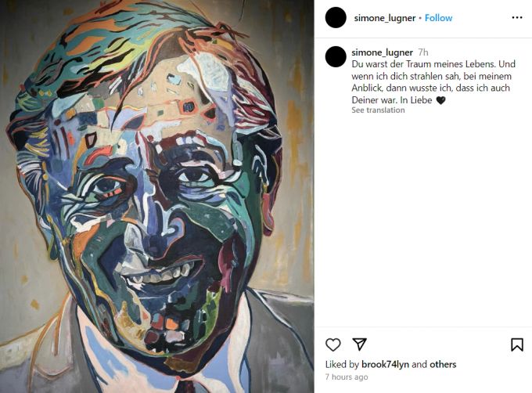
Task: Like the post with the heart icon
Action: coord(332,344)
